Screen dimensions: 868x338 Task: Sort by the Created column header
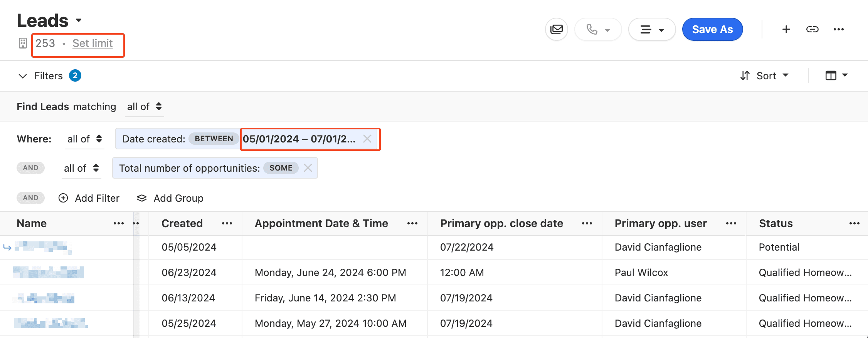[182, 224]
